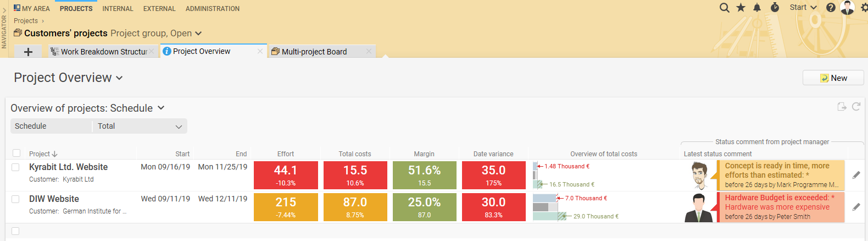Open user profile avatar in header

[848, 7]
